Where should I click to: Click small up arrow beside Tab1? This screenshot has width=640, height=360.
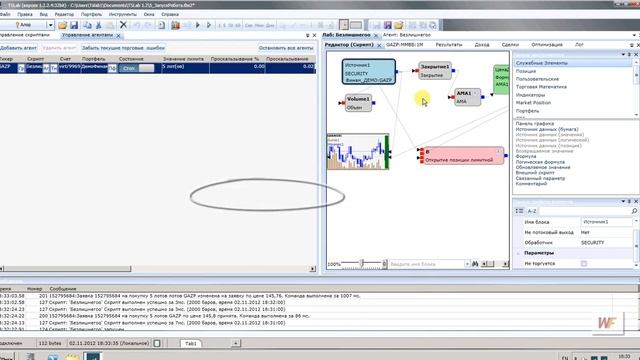[x=236, y=343]
